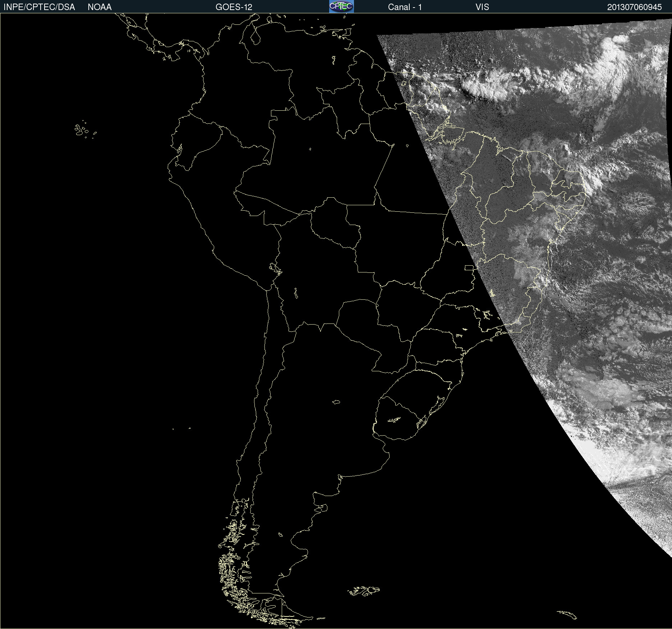
Task: Click the CPTEC logo in header
Action: tap(341, 6)
